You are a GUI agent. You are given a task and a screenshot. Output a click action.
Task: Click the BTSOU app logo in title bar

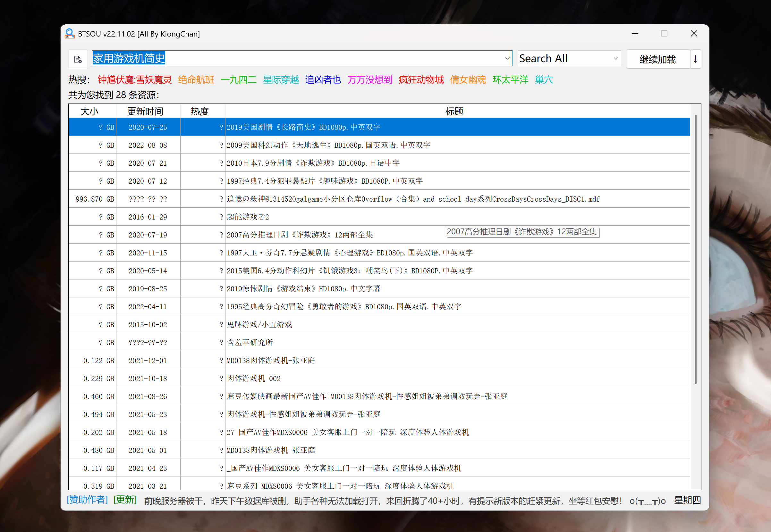tap(70, 34)
